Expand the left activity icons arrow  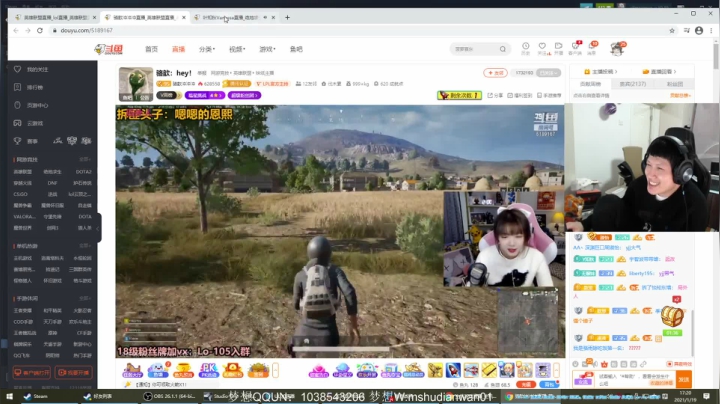(276, 370)
